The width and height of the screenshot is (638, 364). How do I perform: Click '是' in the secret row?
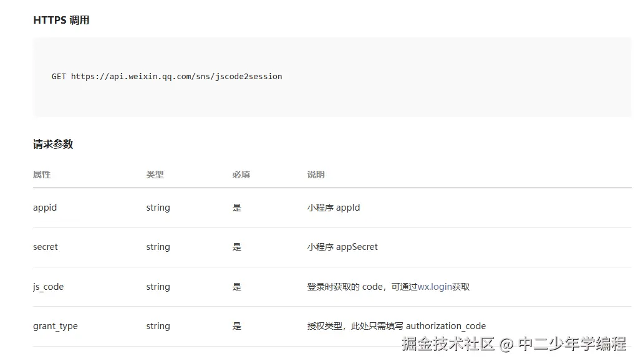(237, 247)
